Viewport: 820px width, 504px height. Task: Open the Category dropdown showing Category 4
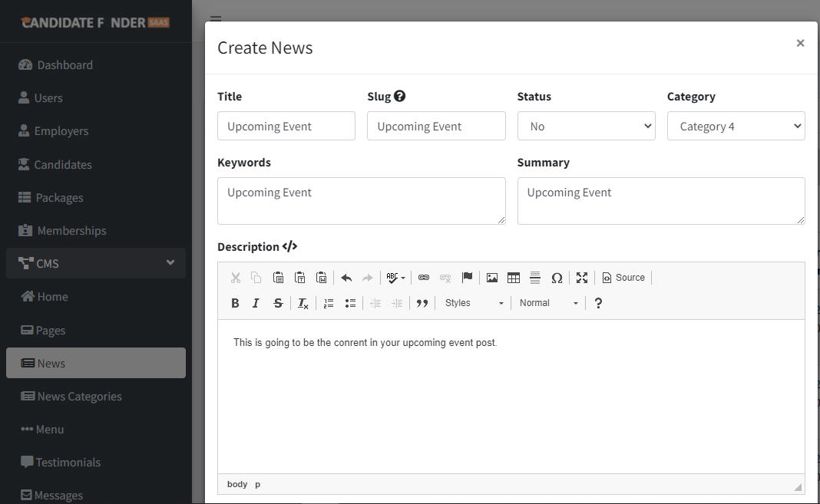(x=736, y=126)
